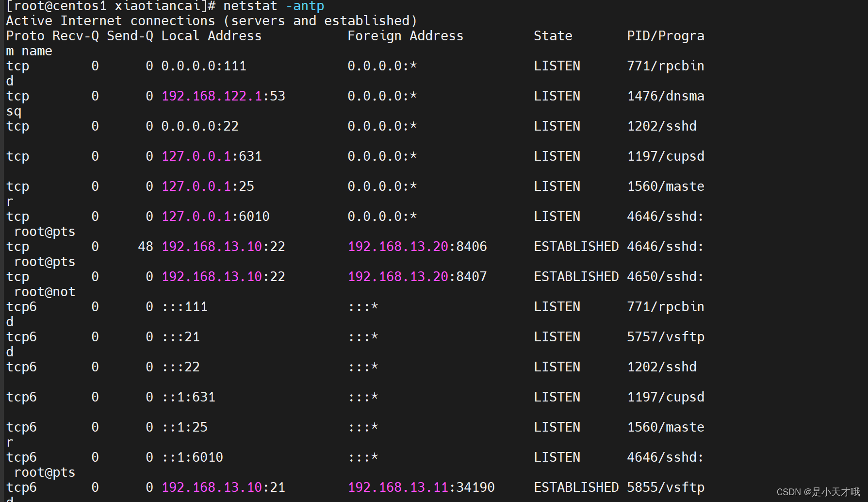Click the Local Address column header
Screen dimensions: 868x502
point(212,35)
